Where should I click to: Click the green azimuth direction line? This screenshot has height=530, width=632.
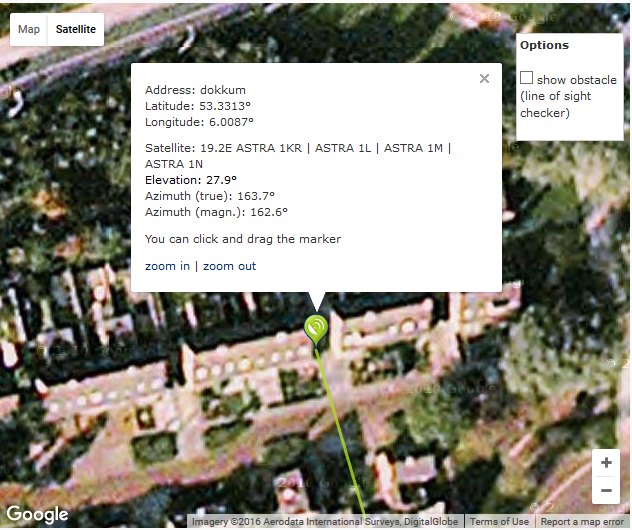click(x=341, y=431)
